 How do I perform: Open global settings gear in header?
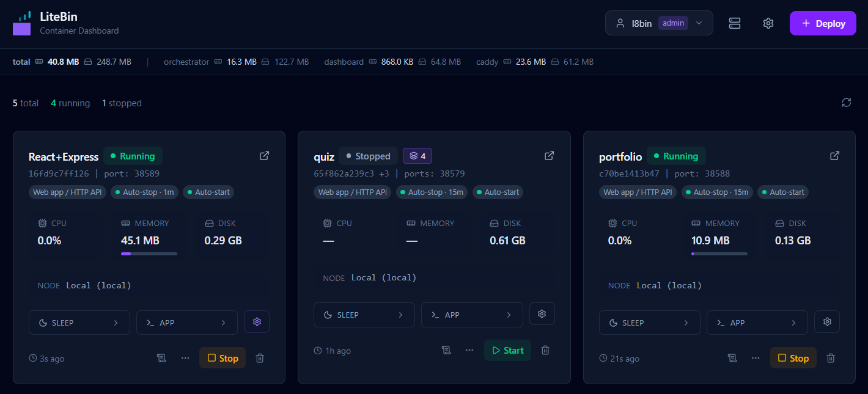click(x=768, y=23)
